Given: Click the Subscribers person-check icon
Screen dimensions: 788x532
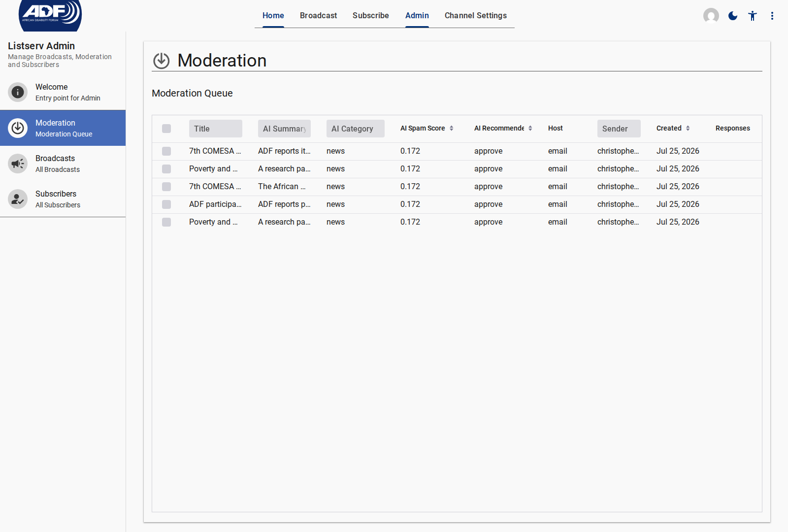Looking at the screenshot, I should click(x=18, y=199).
